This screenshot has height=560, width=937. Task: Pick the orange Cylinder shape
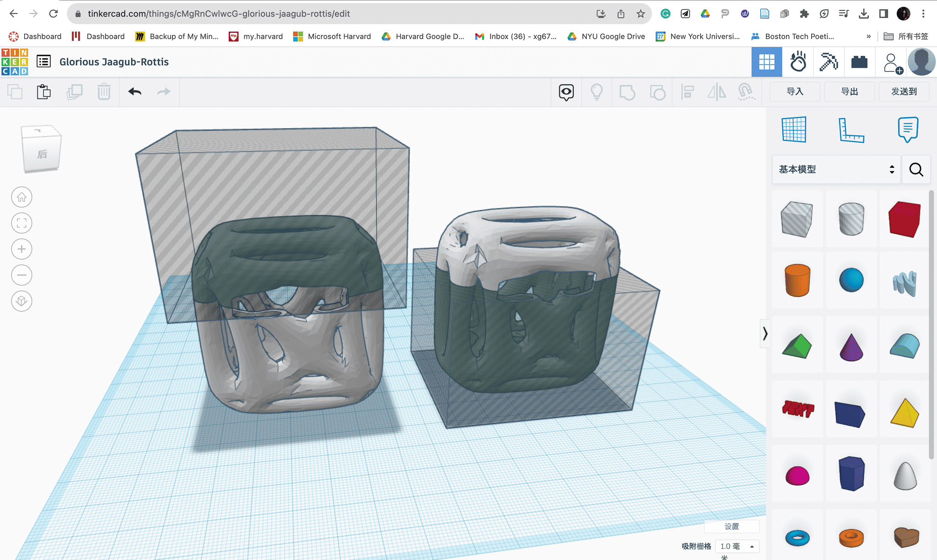[x=797, y=280]
